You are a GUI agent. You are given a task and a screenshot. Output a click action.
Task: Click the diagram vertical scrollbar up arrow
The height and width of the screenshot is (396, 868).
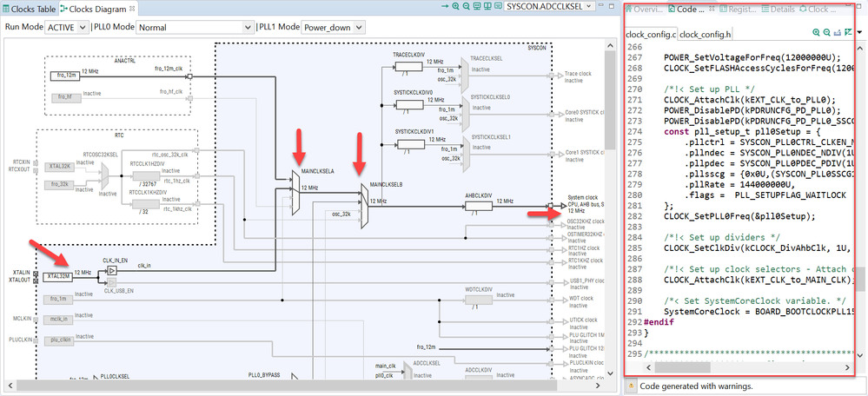pos(610,45)
